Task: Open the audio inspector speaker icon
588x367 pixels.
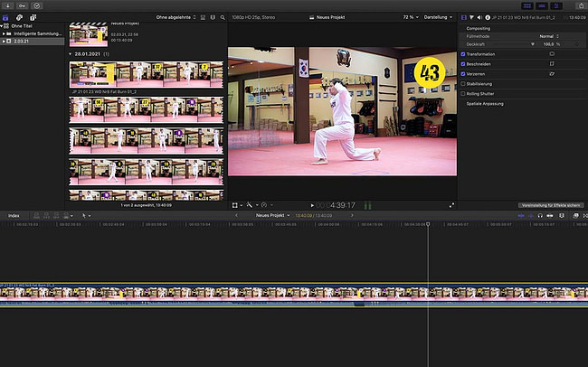Action: [x=479, y=17]
